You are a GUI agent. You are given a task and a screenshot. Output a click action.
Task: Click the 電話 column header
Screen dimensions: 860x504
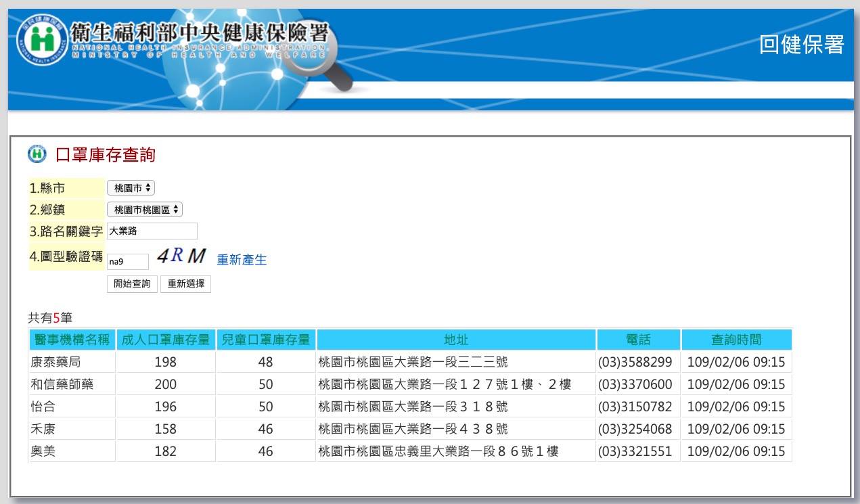point(638,340)
